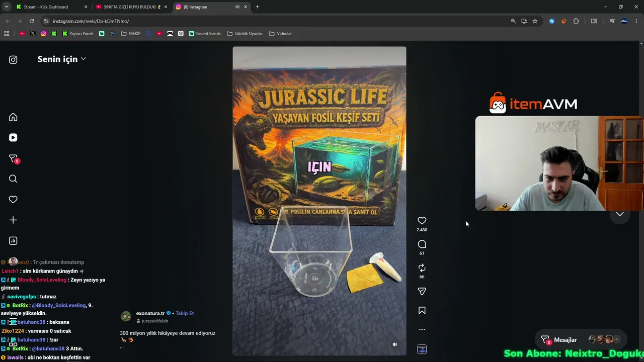
Task: Open Notifications heart in the sidebar
Action: pyautogui.click(x=13, y=200)
